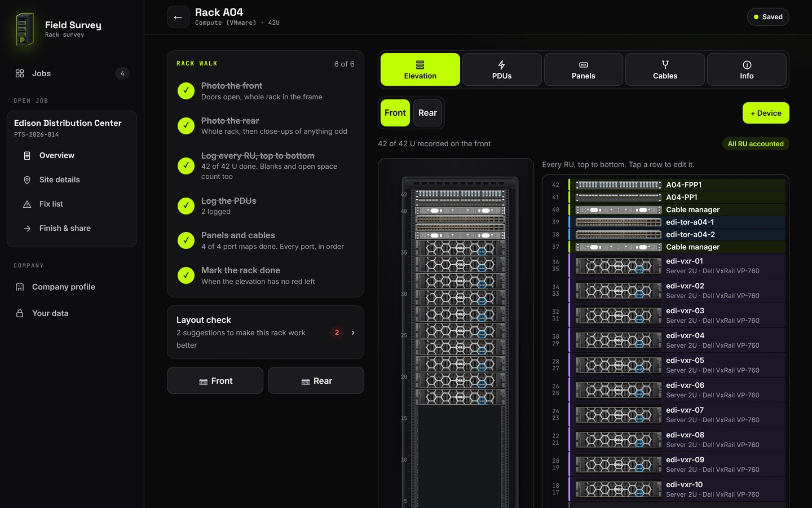
Task: Click the Layout check suggestions count badge
Action: pyautogui.click(x=337, y=332)
